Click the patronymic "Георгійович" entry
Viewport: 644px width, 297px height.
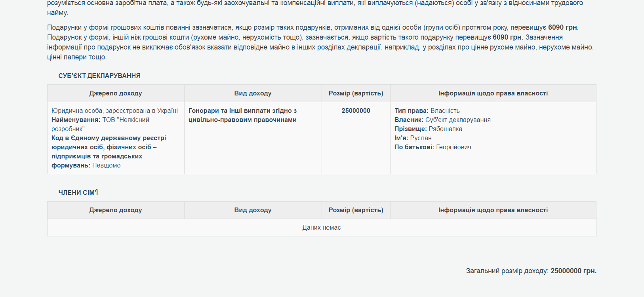coord(453,147)
